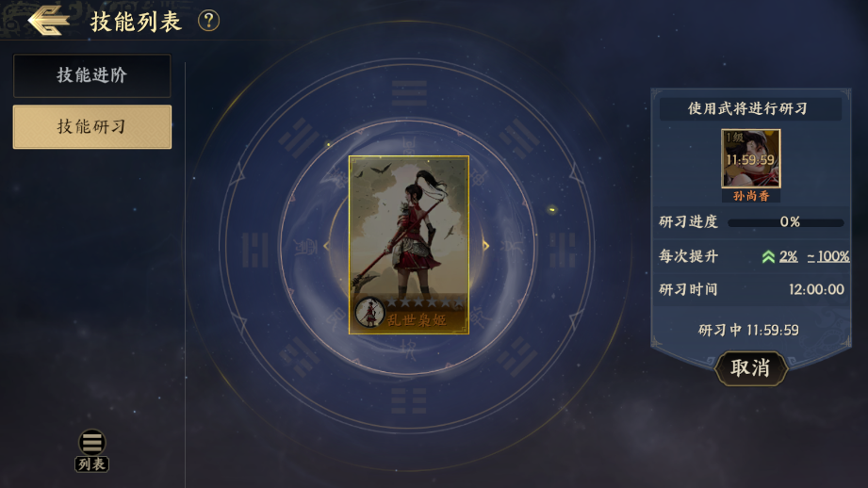Cancel study with 取消 button
Image resolution: width=868 pixels, height=488 pixels.
[750, 368]
